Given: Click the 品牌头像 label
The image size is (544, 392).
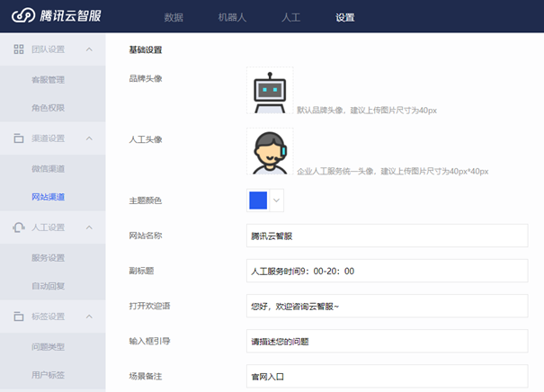Looking at the screenshot, I should click(146, 79).
